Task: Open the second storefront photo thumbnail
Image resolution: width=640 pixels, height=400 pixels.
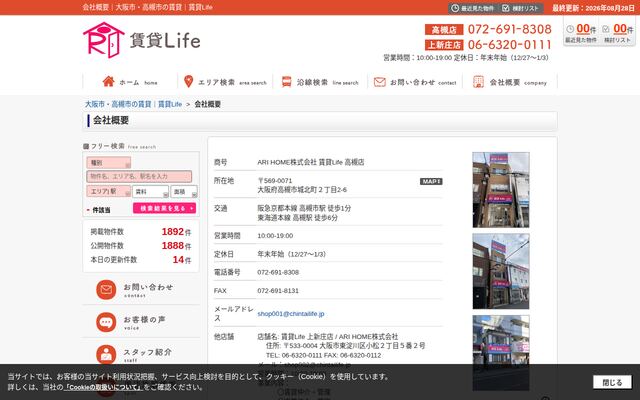Action: 501,271
